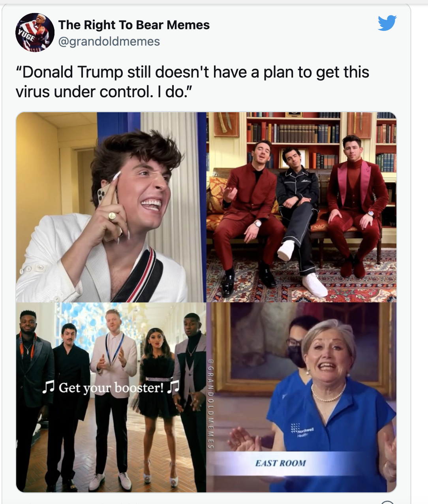Click the right music note after booster caption
428x504 pixels.
(173, 387)
